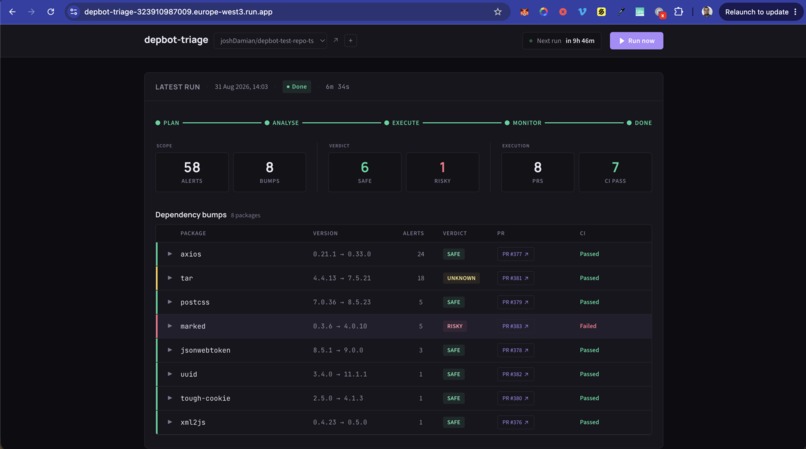Expand the xml2js package row
The height and width of the screenshot is (449, 806).
[x=170, y=422]
